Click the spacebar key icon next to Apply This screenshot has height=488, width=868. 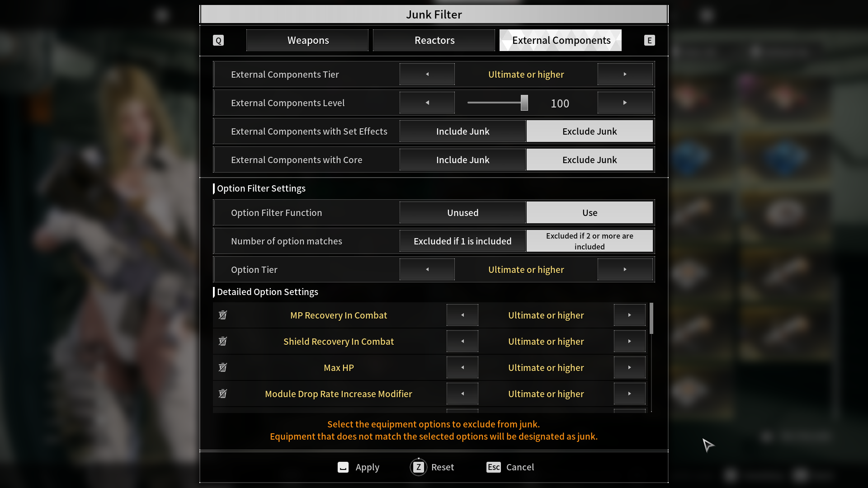pyautogui.click(x=343, y=467)
